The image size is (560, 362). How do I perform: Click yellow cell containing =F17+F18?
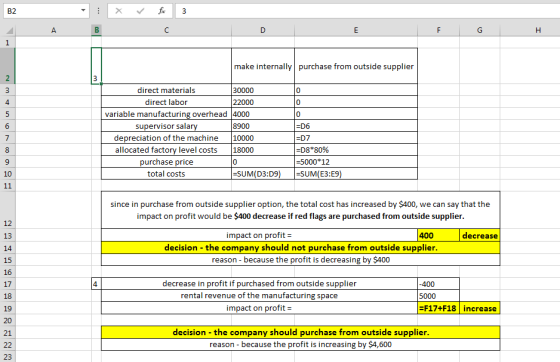[438, 308]
